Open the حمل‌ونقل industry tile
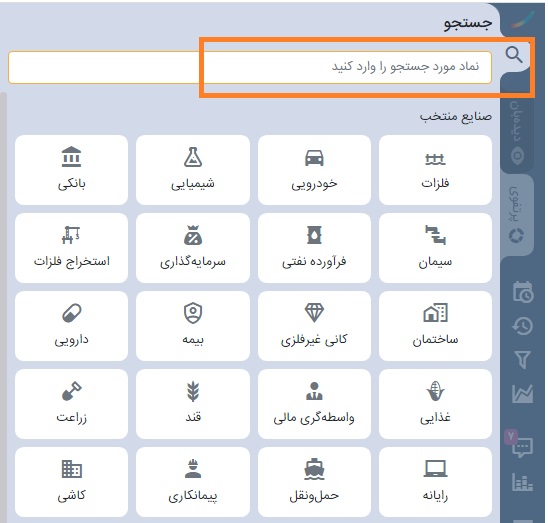The image size is (548, 523). coord(314,482)
